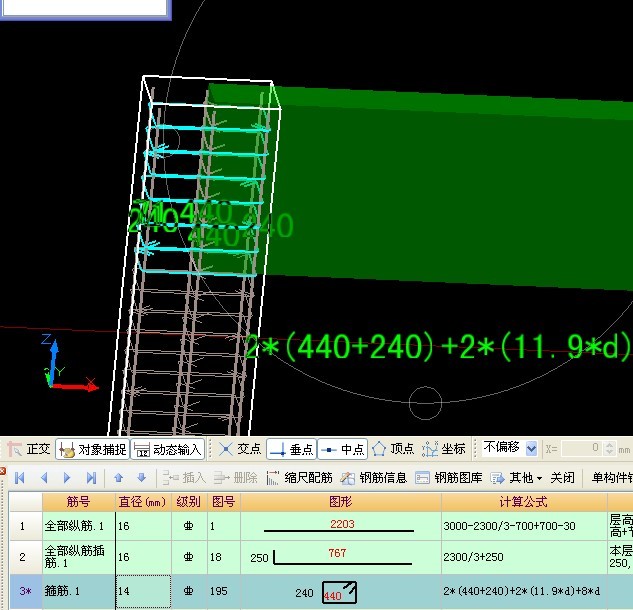This screenshot has width=633, height=610.
Task: Click the 2203 straight bar shape
Action: pos(339,526)
